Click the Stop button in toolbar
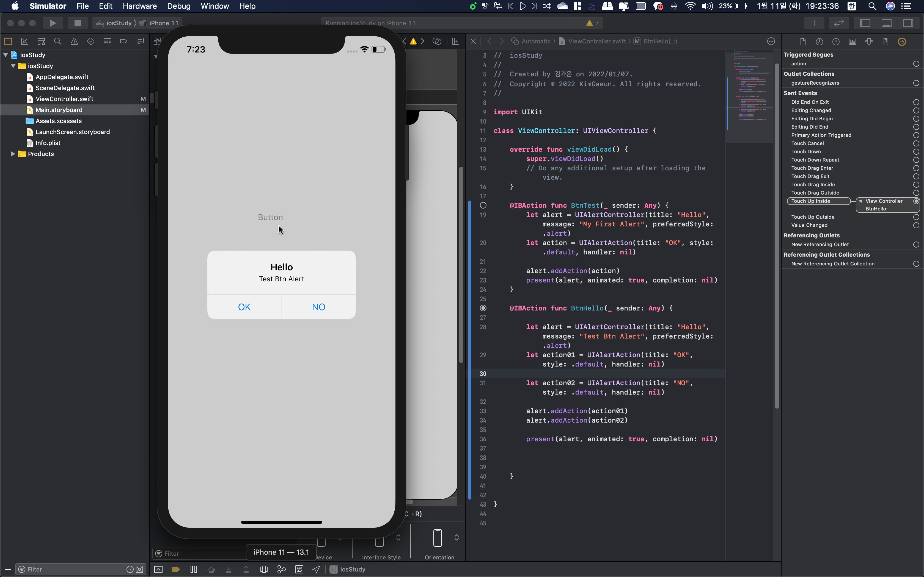This screenshot has width=924, height=577. tap(78, 23)
